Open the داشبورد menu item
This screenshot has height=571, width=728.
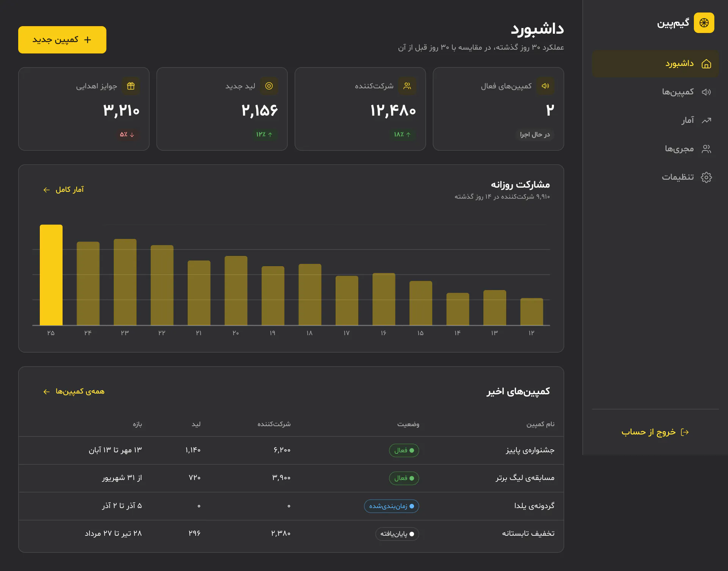[655, 64]
